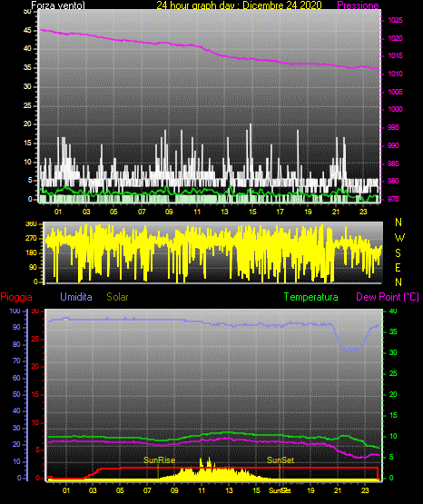Click the E compass direction label

pos(398,267)
